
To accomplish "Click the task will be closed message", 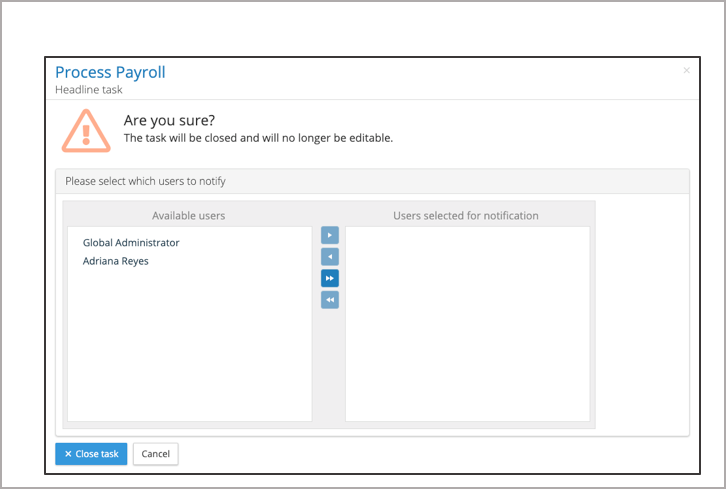I will coord(258,138).
